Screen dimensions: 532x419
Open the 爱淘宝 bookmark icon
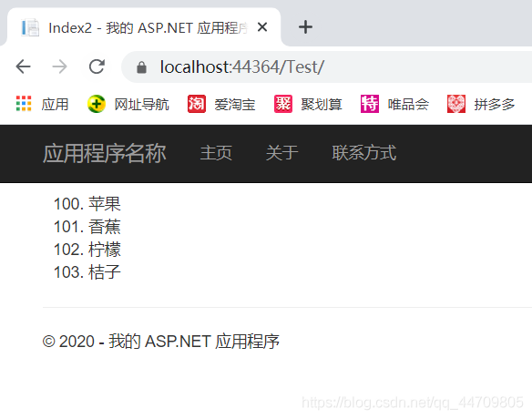(197, 104)
